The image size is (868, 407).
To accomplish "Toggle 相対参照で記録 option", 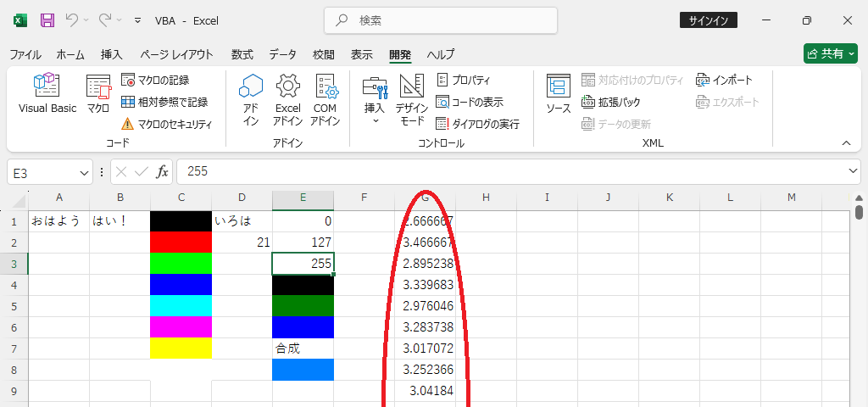I will click(x=164, y=102).
